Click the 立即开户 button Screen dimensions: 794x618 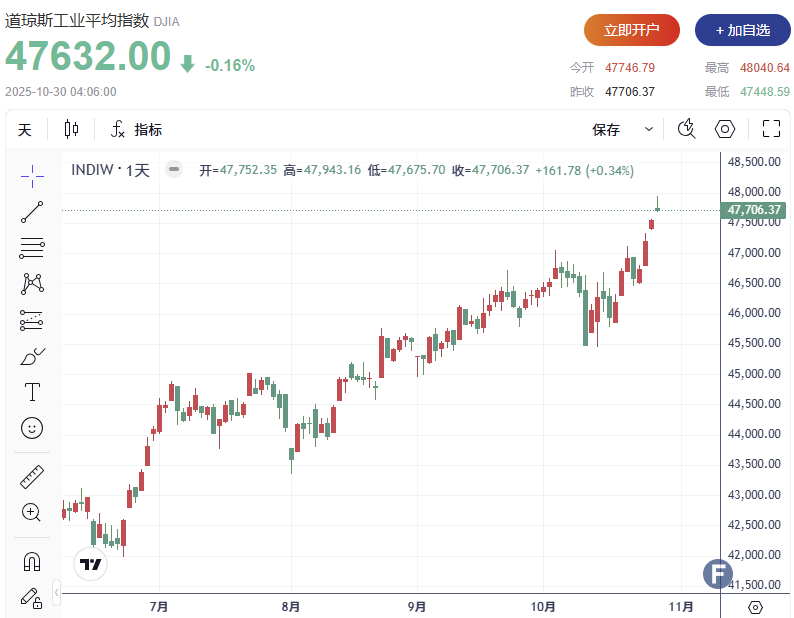[x=631, y=30]
